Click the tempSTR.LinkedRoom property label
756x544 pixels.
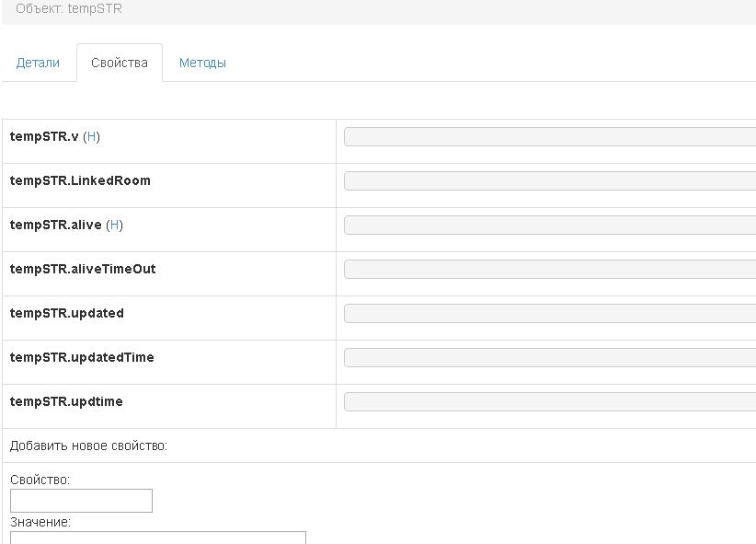coord(80,180)
